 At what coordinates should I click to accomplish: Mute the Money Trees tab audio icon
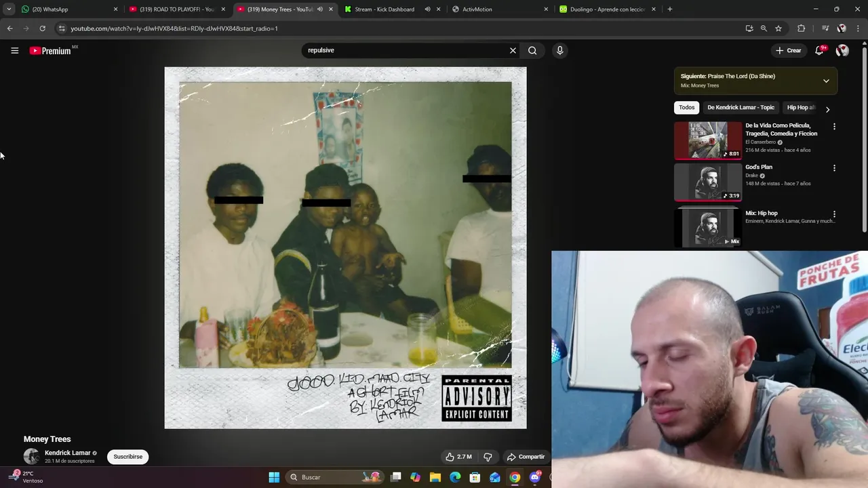319,9
